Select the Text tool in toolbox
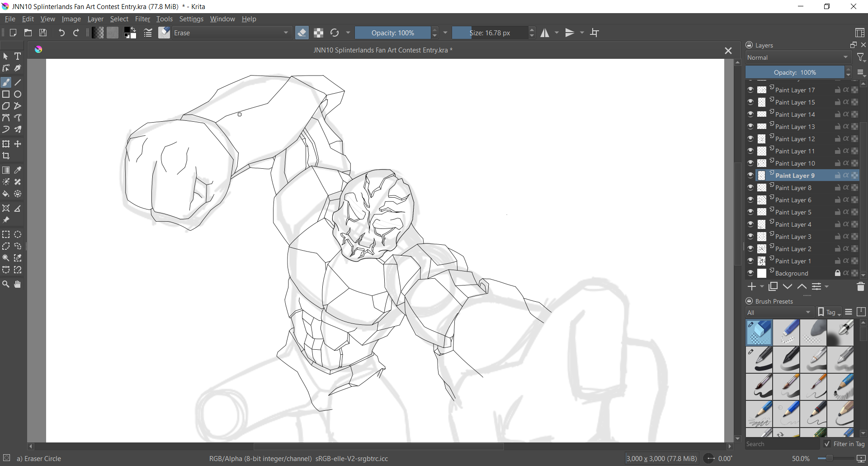The width and height of the screenshot is (868, 466). [x=18, y=57]
